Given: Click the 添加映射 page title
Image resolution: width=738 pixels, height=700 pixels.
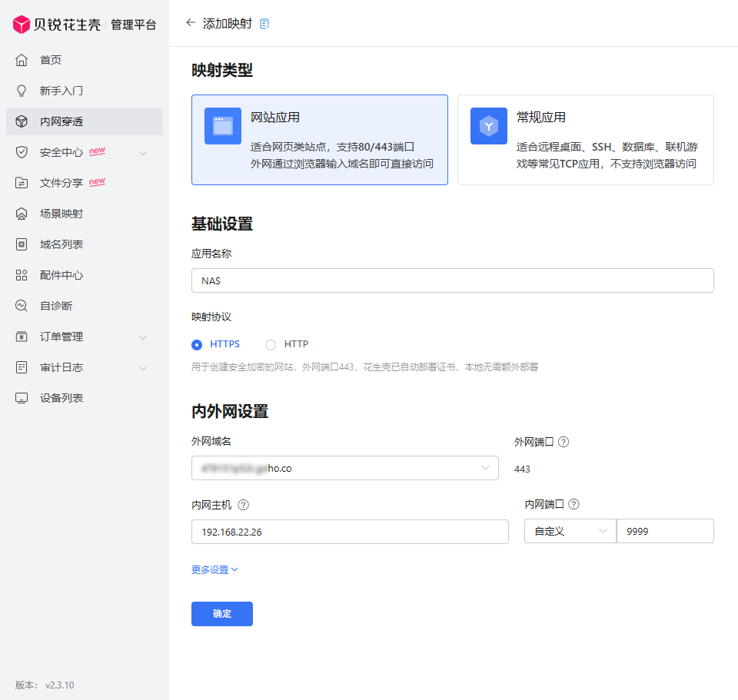Looking at the screenshot, I should (228, 24).
